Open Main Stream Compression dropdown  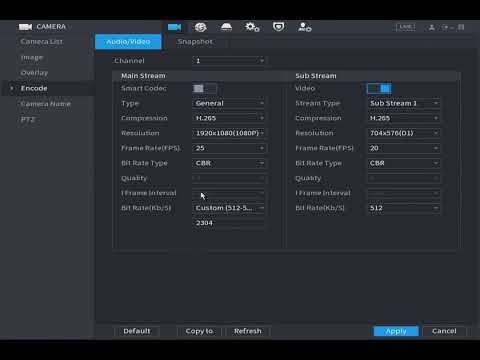pyautogui.click(x=229, y=118)
